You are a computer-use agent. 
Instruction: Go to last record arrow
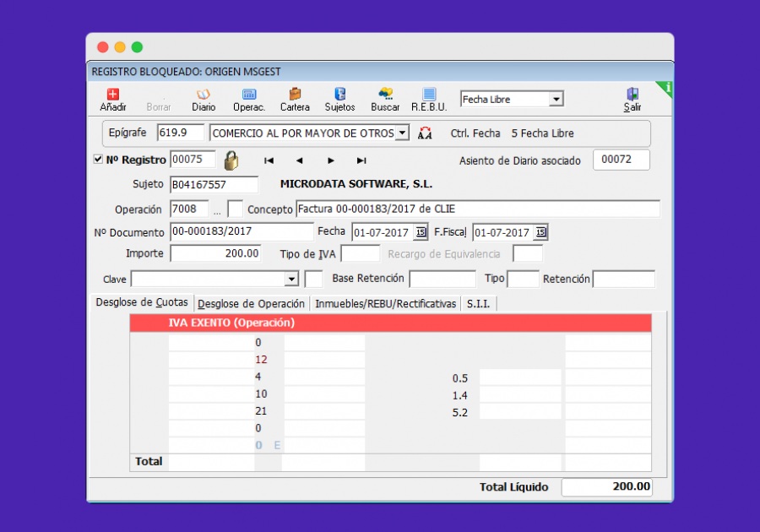pos(361,160)
